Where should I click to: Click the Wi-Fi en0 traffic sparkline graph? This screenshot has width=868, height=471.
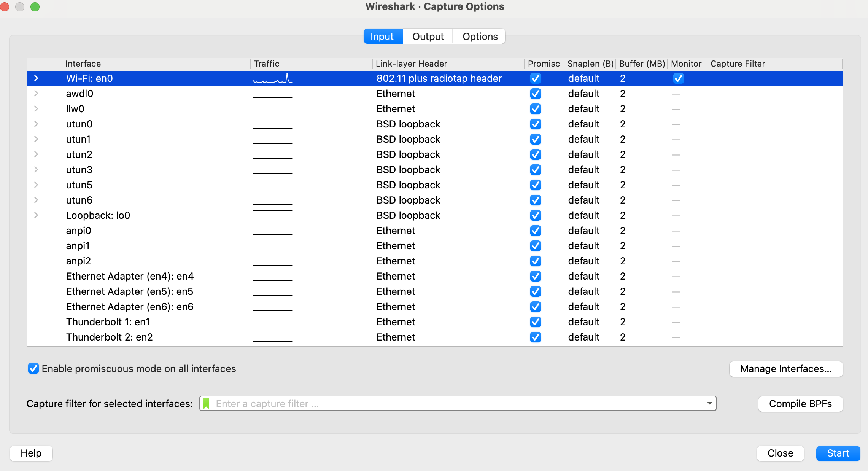click(x=272, y=78)
